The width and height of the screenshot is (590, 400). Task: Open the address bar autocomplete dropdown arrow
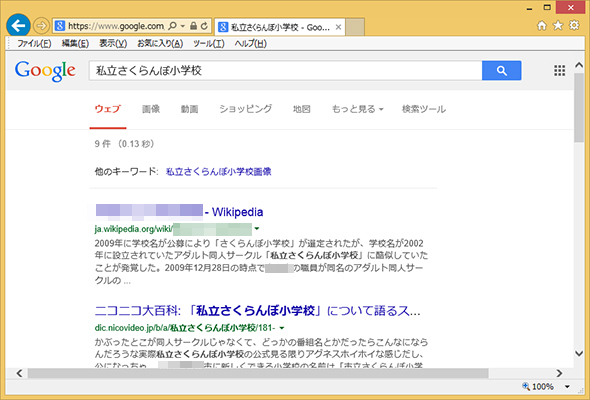182,26
